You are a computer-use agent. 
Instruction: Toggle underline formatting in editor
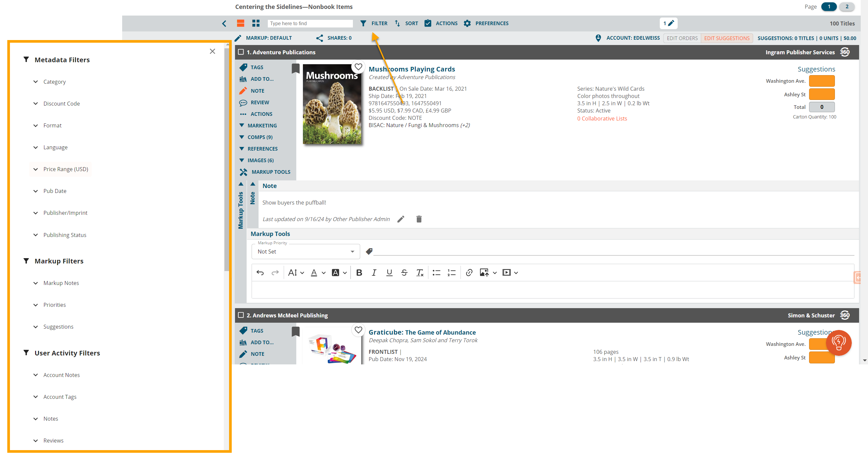[x=389, y=273]
